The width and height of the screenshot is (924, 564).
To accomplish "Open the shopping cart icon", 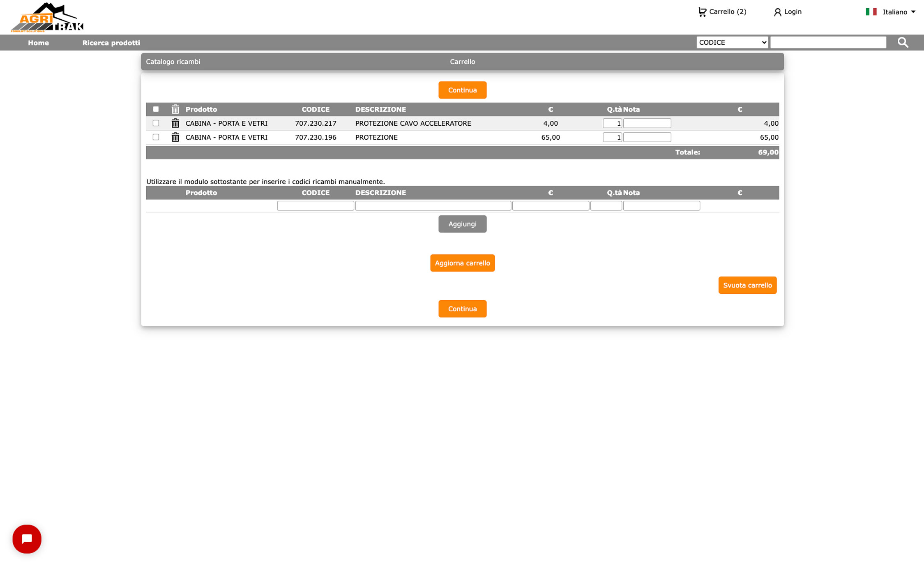I will click(x=702, y=12).
